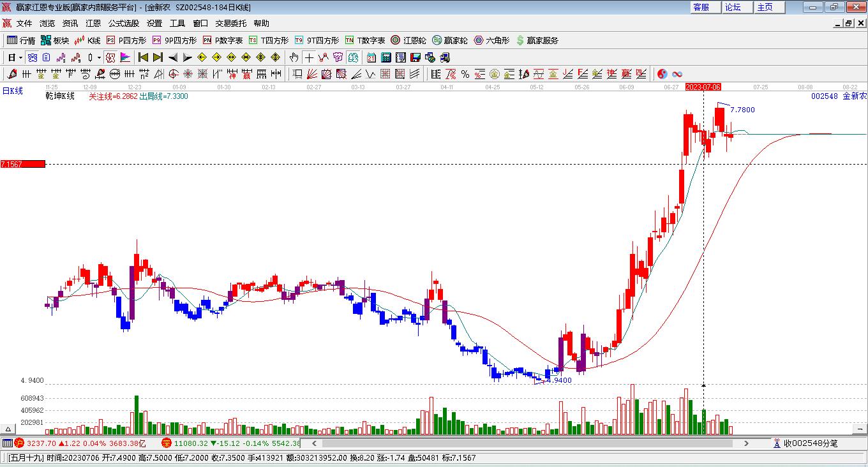The height and width of the screenshot is (467, 868).
Task: Jump to last bar with skip-to-end icon
Action: point(158,57)
